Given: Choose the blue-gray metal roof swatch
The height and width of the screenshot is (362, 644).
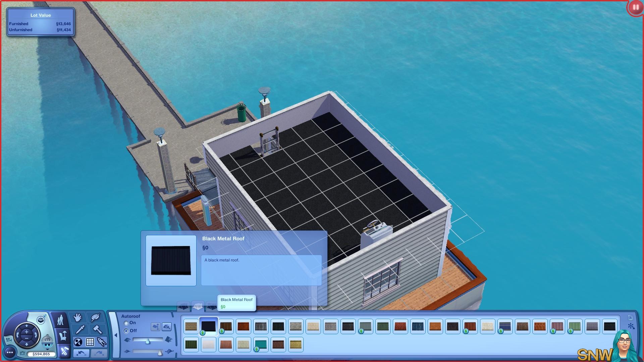Looking at the screenshot, I should [x=365, y=326].
